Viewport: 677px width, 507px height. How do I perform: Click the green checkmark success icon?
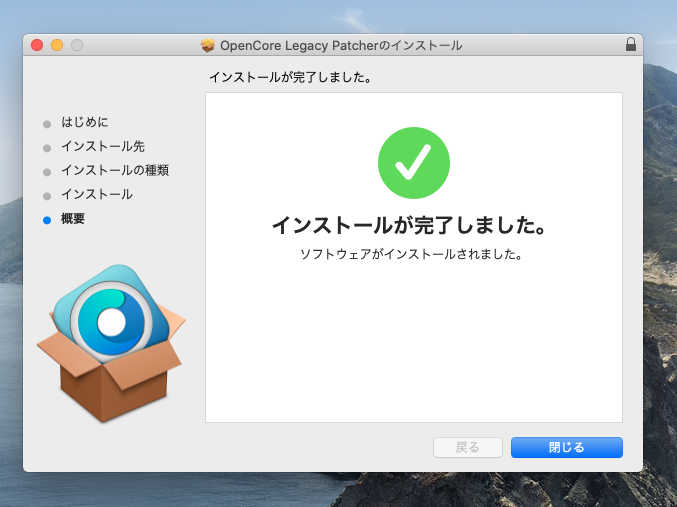pos(413,163)
